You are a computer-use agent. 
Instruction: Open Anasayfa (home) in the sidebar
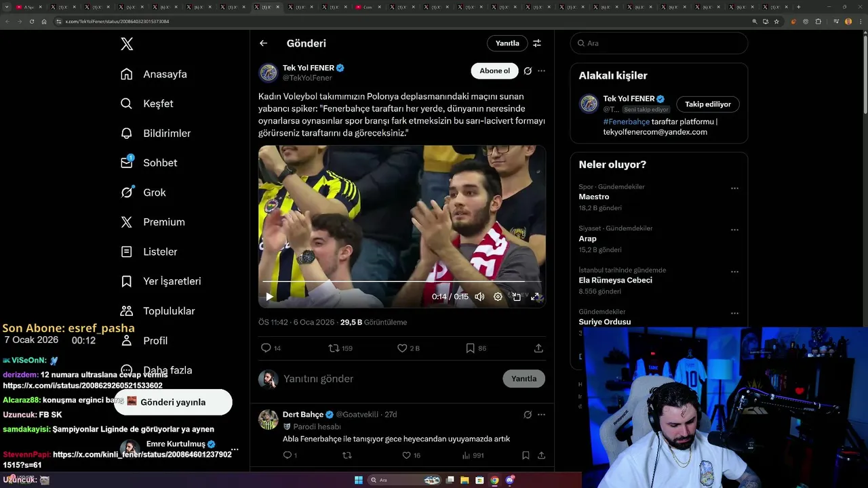[x=153, y=74]
